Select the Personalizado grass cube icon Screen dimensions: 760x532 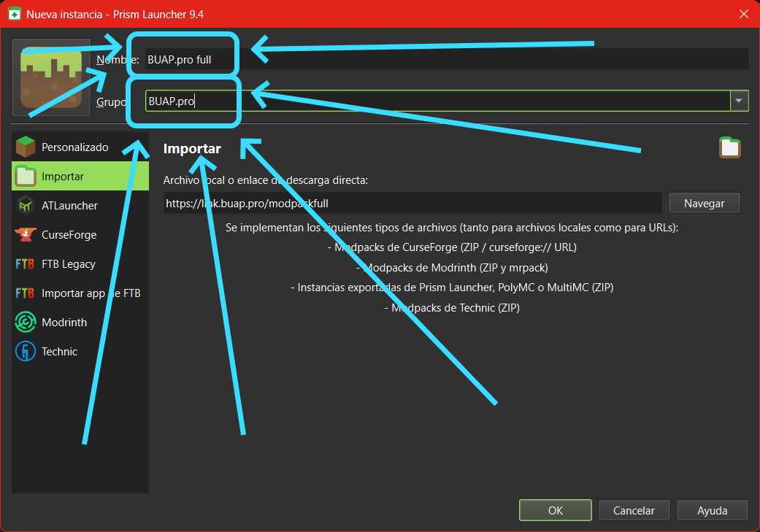(26, 147)
